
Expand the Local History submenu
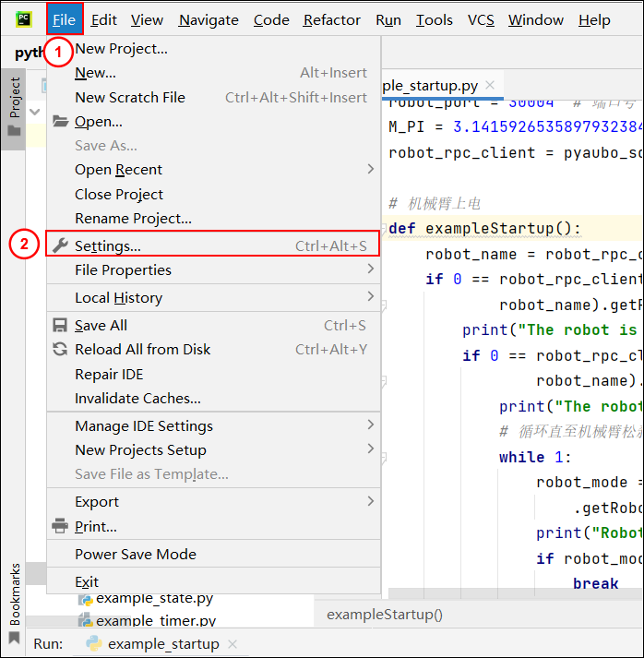click(213, 297)
